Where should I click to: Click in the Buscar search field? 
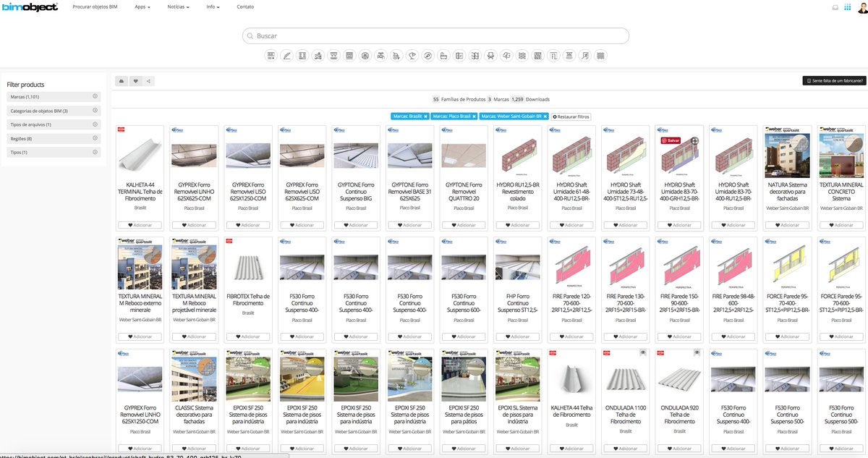[x=435, y=35]
